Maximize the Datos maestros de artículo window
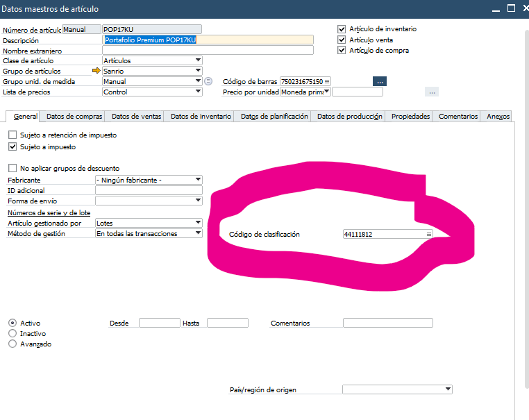The image size is (529, 420). tap(511, 8)
